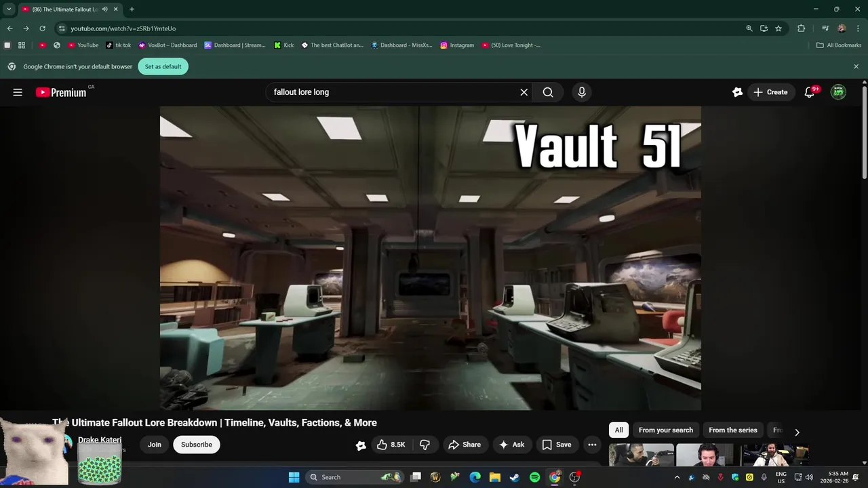Open the YouTube hamburger guide menu
This screenshot has width=868, height=488.
point(18,92)
